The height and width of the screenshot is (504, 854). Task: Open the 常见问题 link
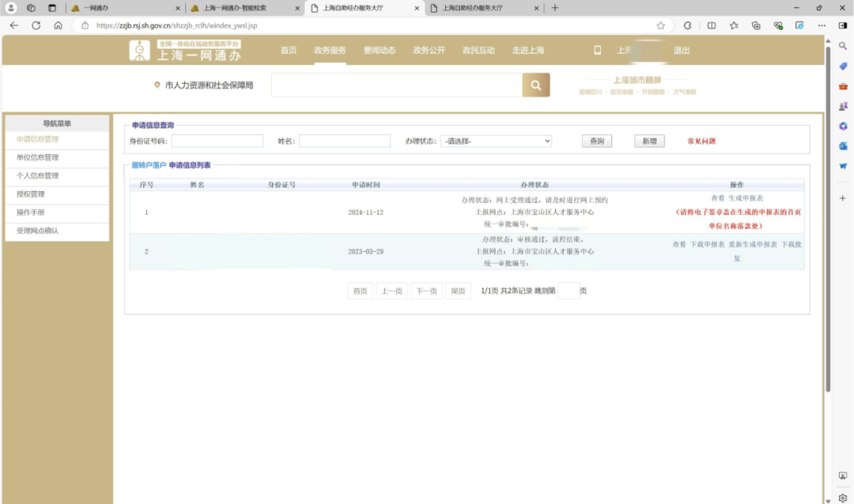(x=701, y=141)
